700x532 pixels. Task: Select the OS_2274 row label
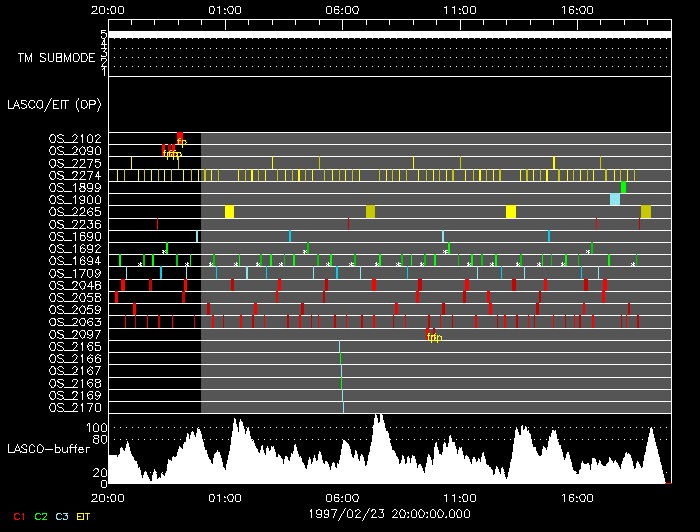(x=74, y=175)
